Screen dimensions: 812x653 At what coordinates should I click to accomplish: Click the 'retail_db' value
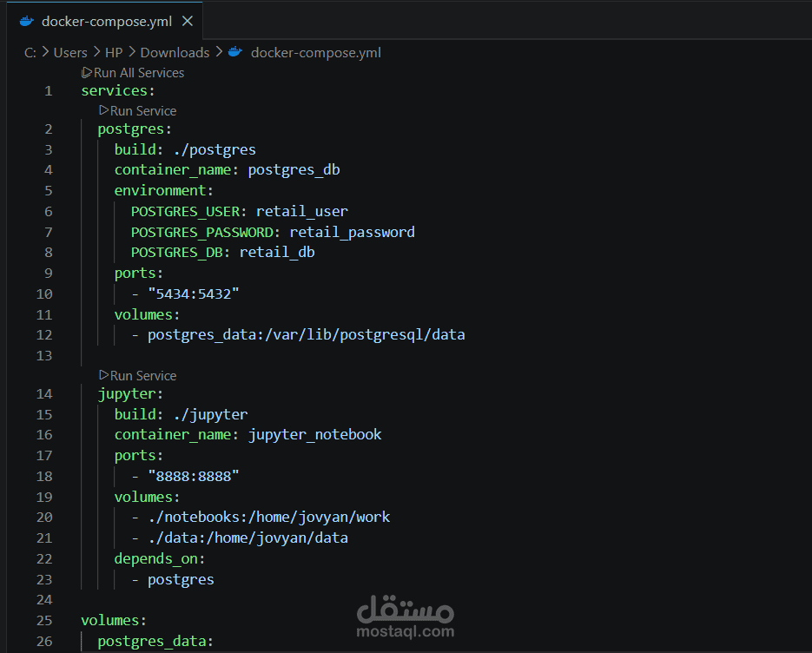(x=277, y=253)
